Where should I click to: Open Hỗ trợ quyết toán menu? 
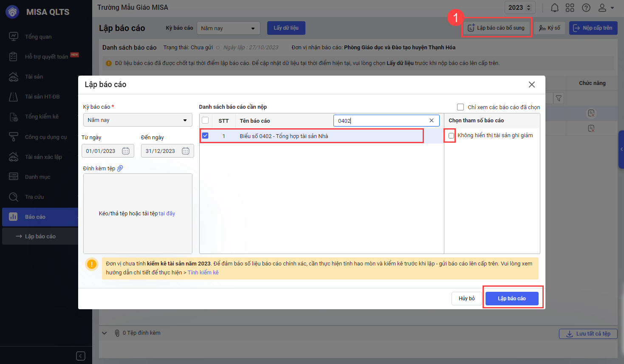(46, 56)
